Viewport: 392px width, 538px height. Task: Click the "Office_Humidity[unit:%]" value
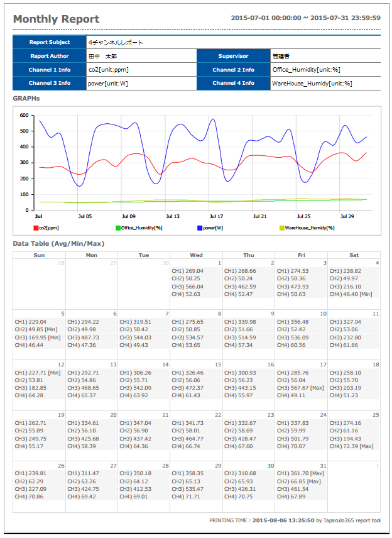(307, 70)
